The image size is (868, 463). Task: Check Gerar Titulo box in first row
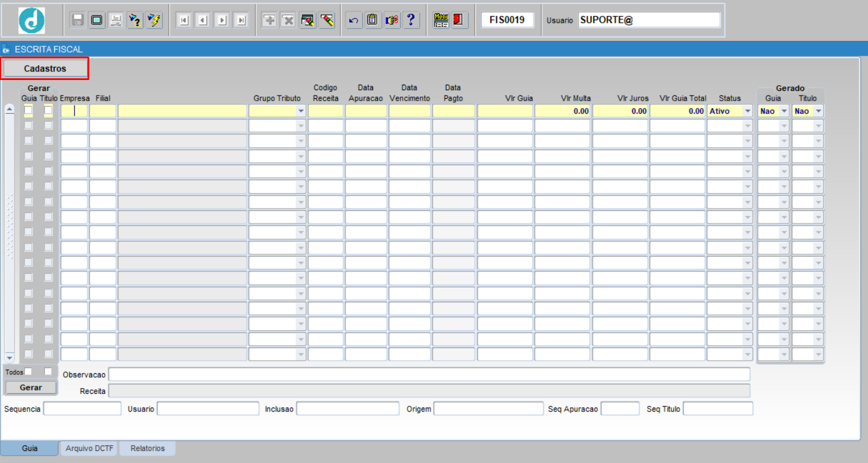(49, 110)
